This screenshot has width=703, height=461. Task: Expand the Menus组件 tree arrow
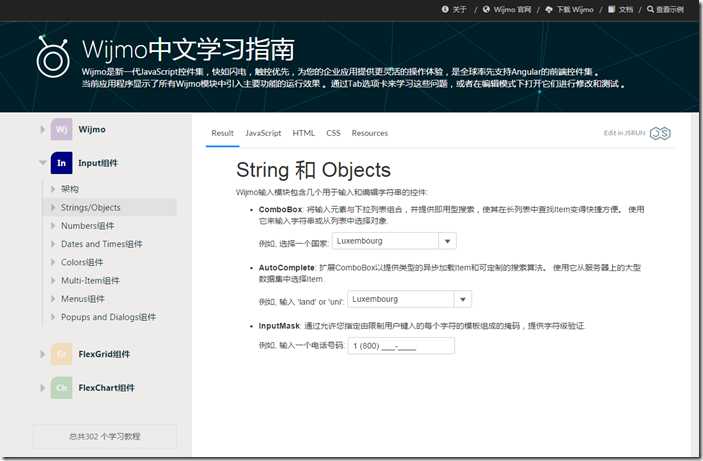point(52,299)
